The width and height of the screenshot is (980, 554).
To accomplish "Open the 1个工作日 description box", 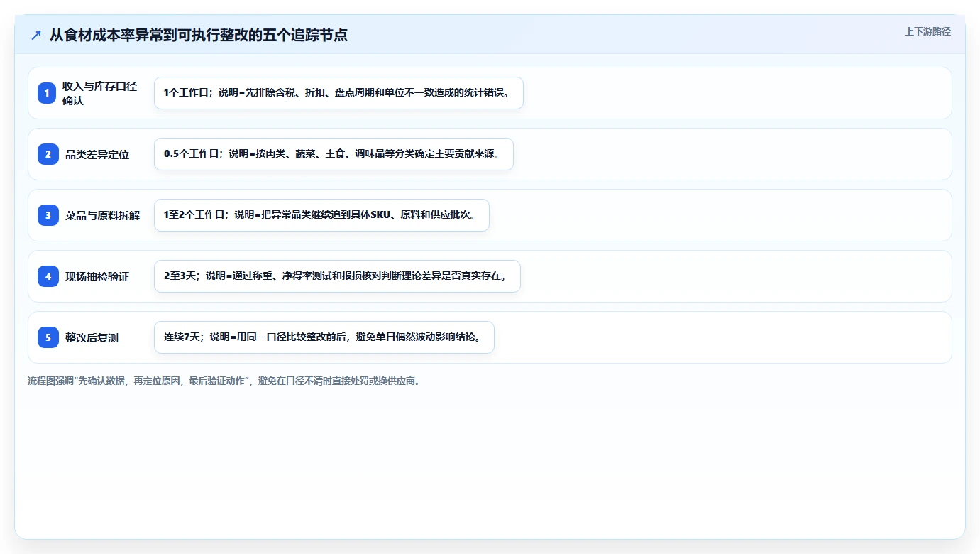I will [338, 93].
